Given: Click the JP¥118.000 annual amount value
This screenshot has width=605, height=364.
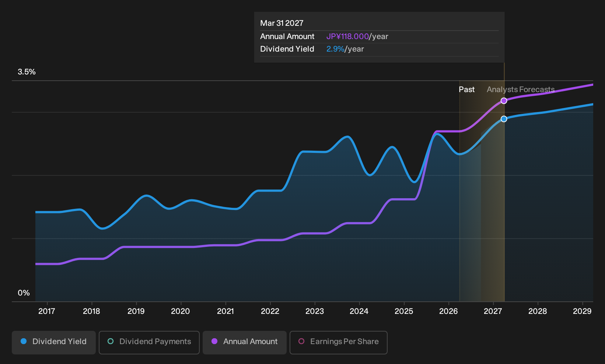Looking at the screenshot, I should point(347,36).
